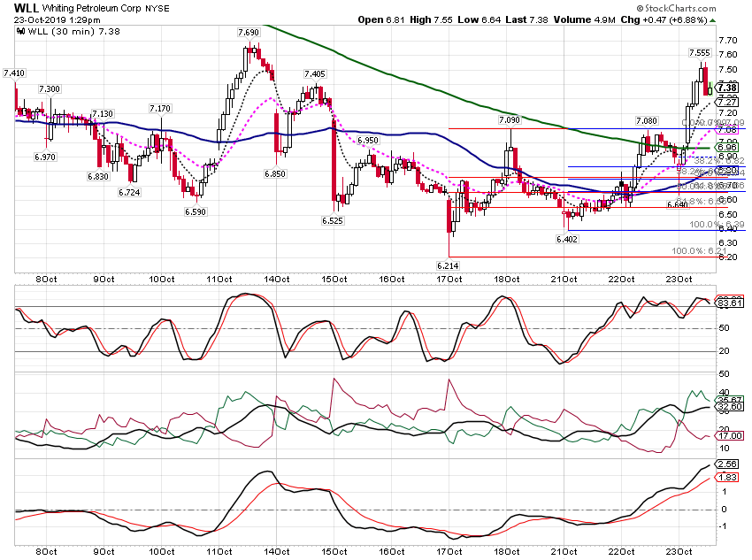This screenshot has width=752, height=560.
Task: Select the 17.00 indicator value tag
Action: [x=729, y=436]
